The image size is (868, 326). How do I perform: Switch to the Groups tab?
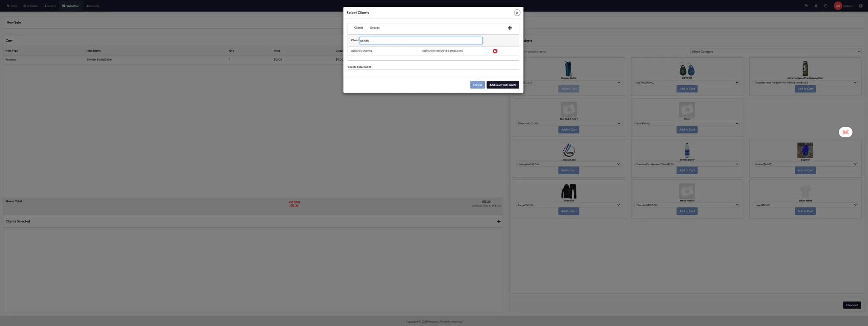click(x=375, y=28)
